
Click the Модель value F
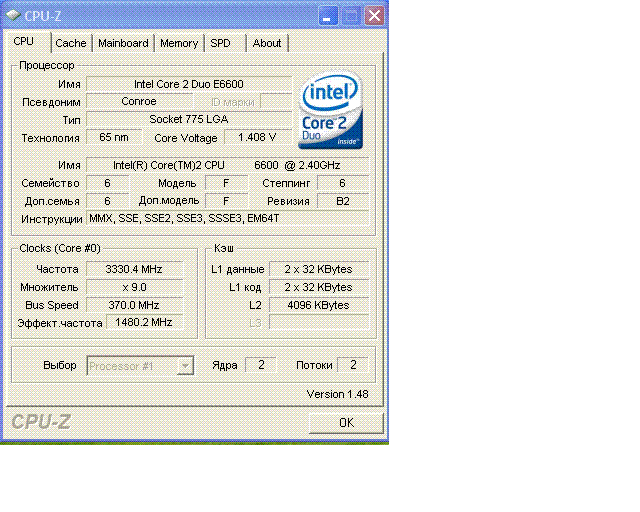coord(226,183)
